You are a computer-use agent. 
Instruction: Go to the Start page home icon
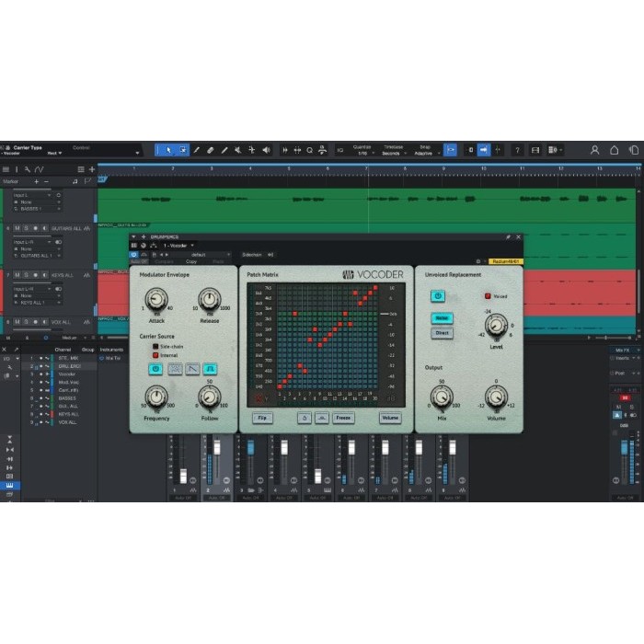tap(614, 150)
